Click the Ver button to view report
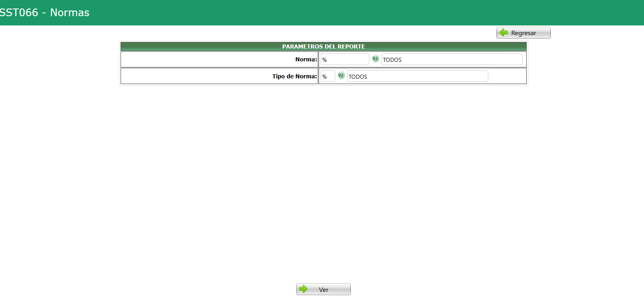Image resolution: width=644 pixels, height=296 pixels. pyautogui.click(x=323, y=289)
